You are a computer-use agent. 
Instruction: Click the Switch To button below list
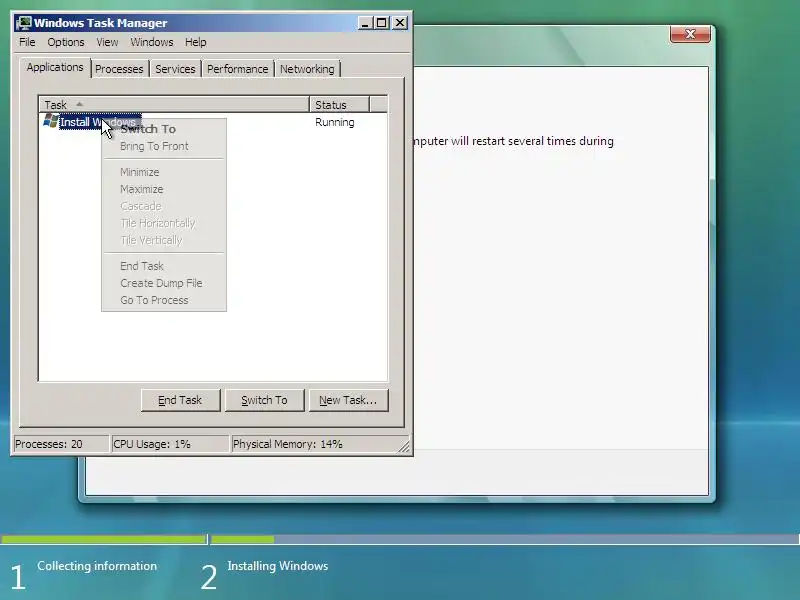pos(264,400)
